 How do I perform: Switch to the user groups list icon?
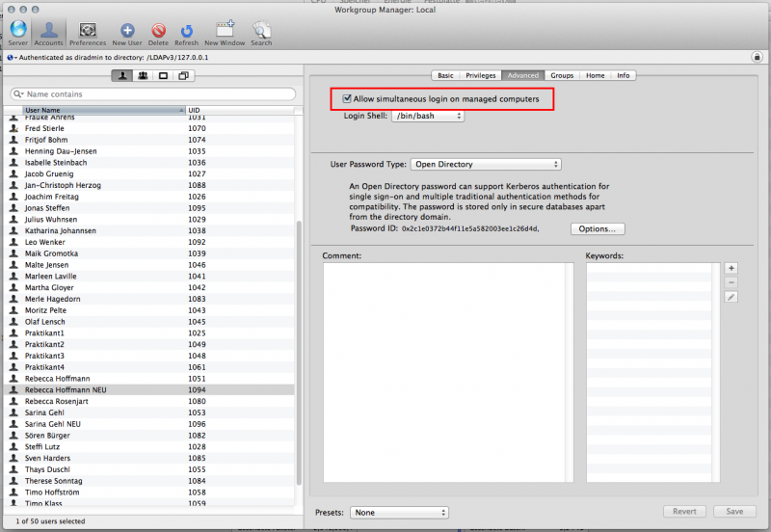143,75
